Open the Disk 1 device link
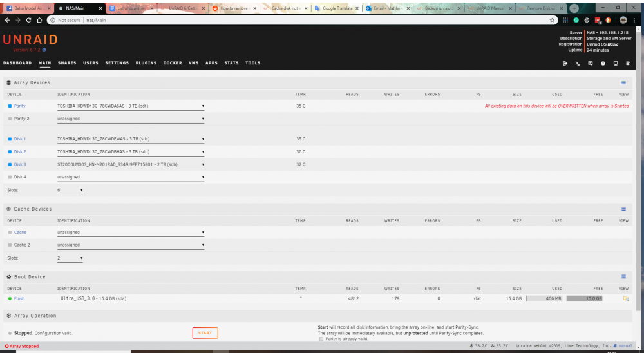This screenshot has width=644, height=353. click(20, 139)
